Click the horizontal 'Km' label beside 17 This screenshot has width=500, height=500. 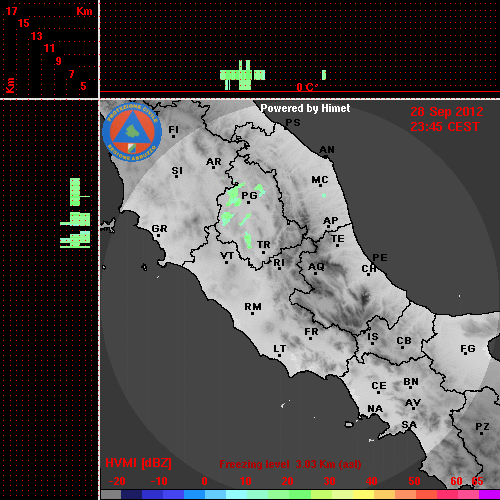pos(84,11)
